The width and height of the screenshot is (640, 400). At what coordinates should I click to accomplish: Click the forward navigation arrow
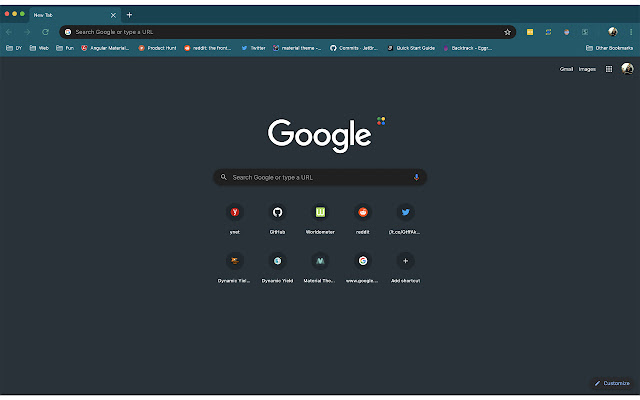pyautogui.click(x=27, y=32)
